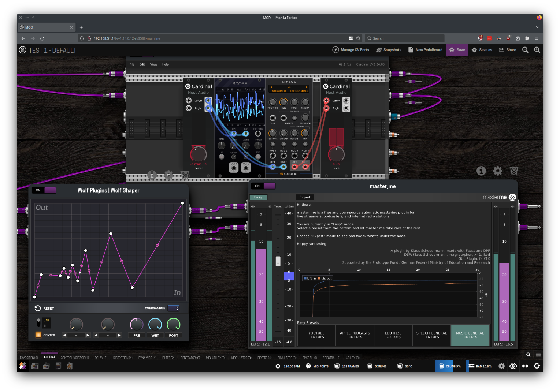Viewport: 560px width, 392px height.
Task: Open MOD settings gear in bottom bar
Action: click(502, 366)
